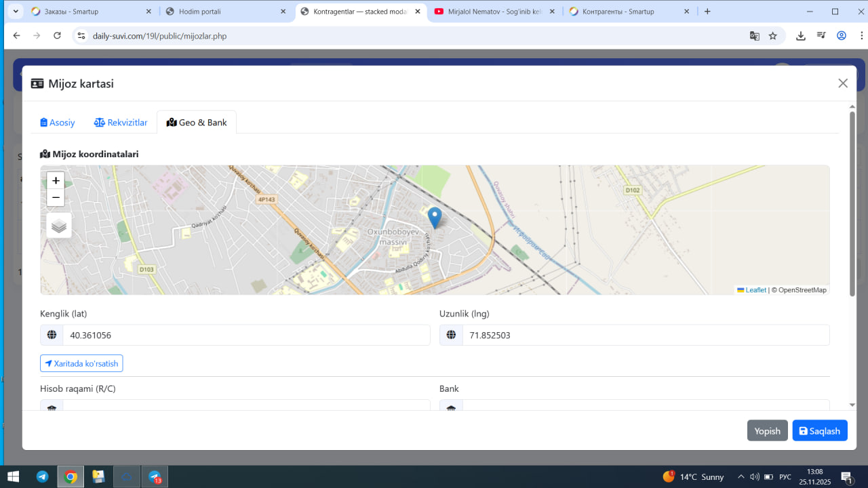Click the Uzunlik (lng) input field
This screenshot has width=868, height=488.
646,335
